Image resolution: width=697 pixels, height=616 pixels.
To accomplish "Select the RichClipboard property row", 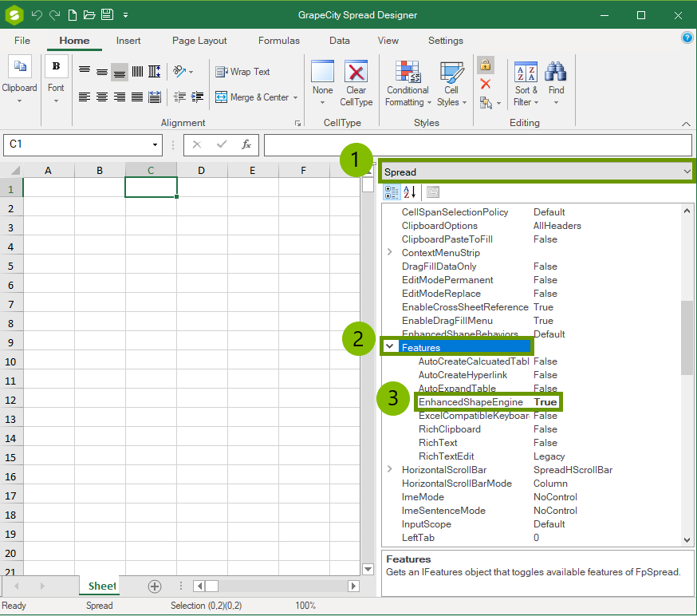I will [x=530, y=429].
